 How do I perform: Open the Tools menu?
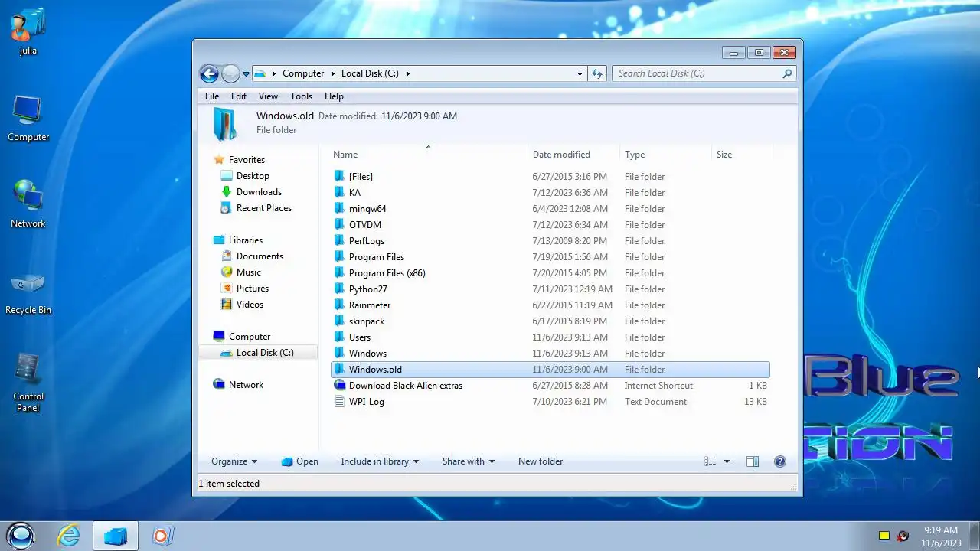(301, 96)
